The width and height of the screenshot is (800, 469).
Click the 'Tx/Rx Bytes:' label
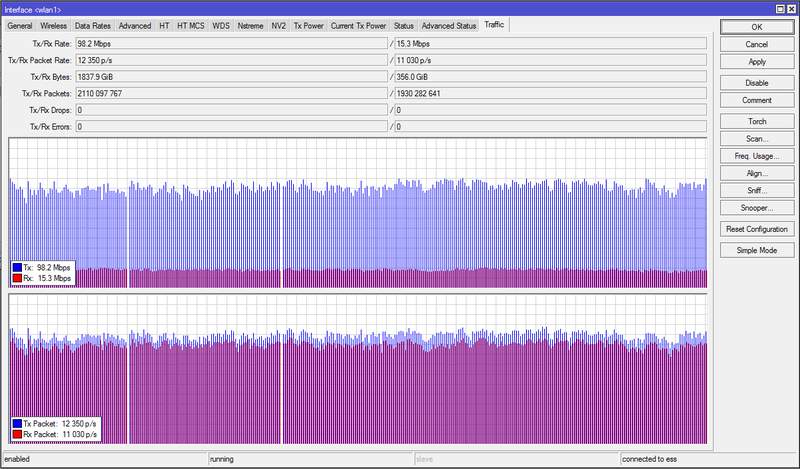pos(51,77)
